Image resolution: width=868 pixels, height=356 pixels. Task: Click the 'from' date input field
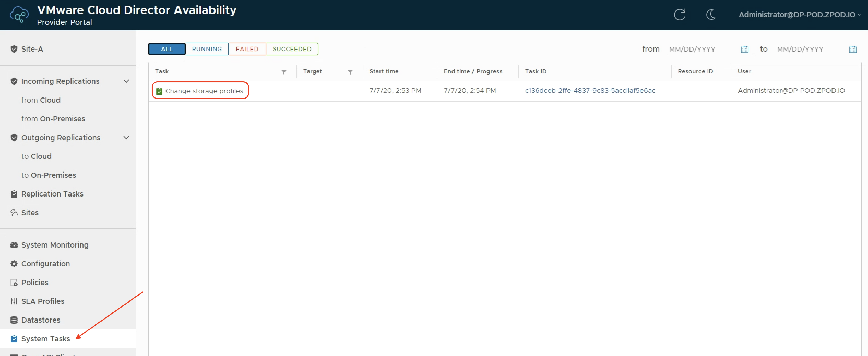(703, 49)
